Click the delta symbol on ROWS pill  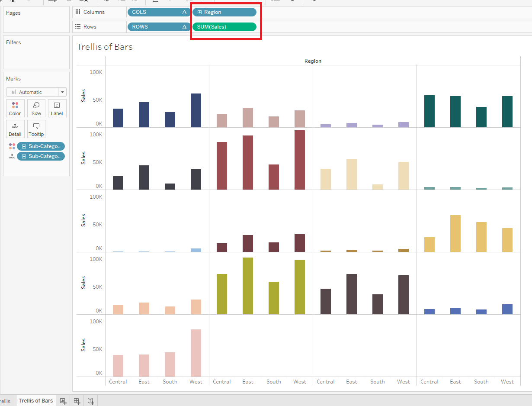click(x=184, y=27)
